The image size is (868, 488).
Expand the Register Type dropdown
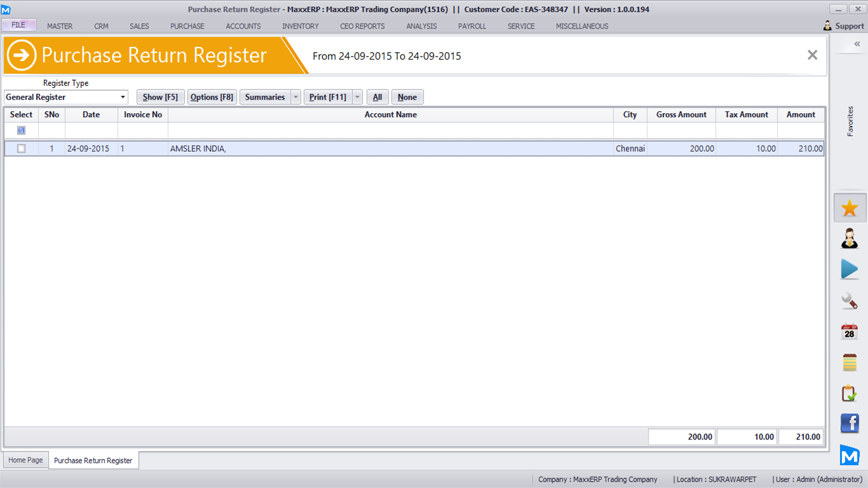point(123,97)
